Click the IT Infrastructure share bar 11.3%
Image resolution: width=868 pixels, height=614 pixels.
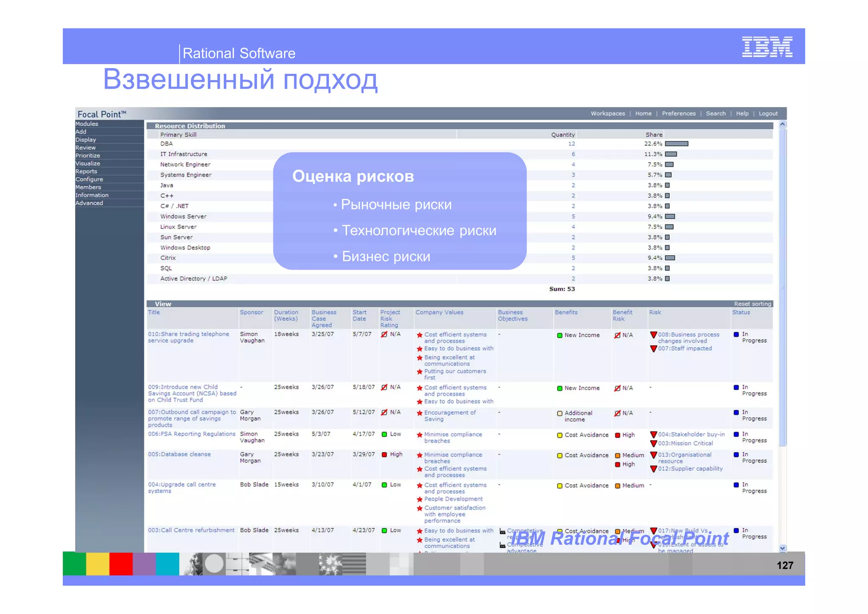671,154
